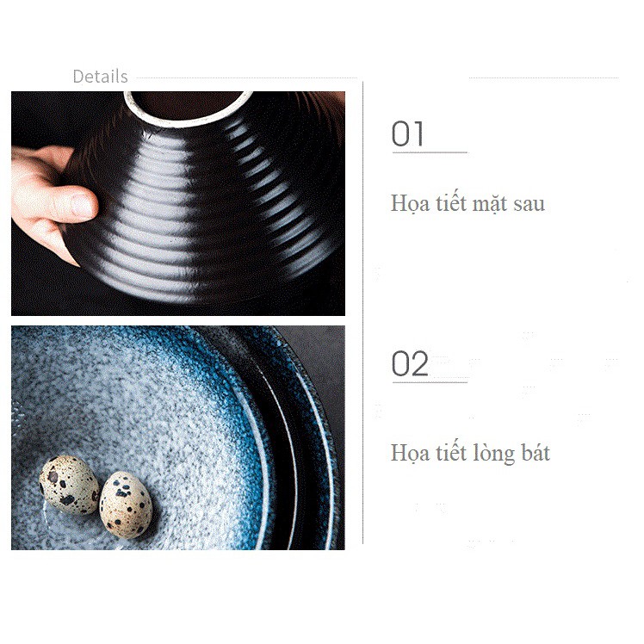Click the 02 number label
644x644 pixels.
pos(410,364)
